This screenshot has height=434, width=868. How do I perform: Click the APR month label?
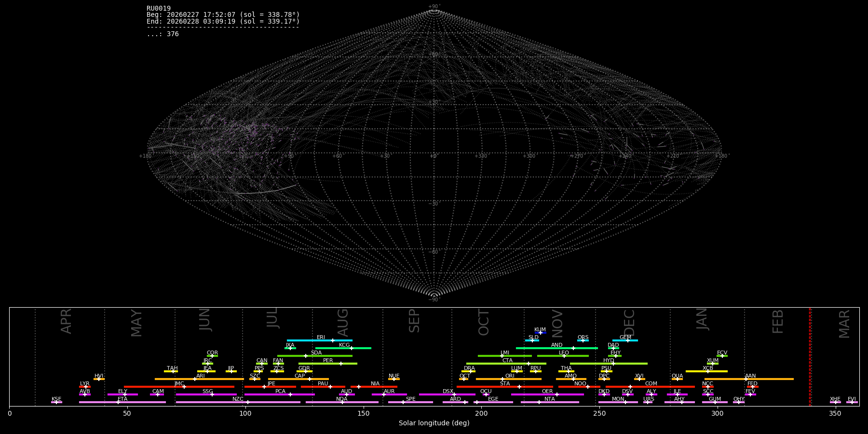(x=66, y=321)
